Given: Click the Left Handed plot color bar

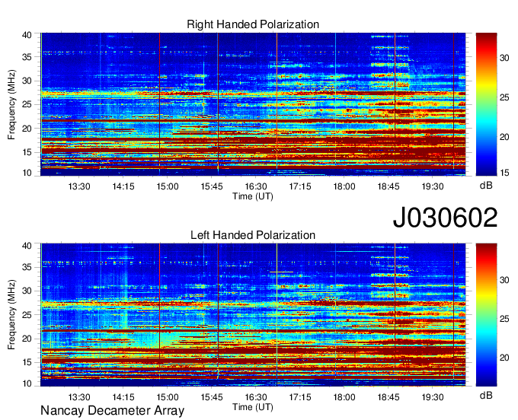Looking at the screenshot, I should point(486,314).
